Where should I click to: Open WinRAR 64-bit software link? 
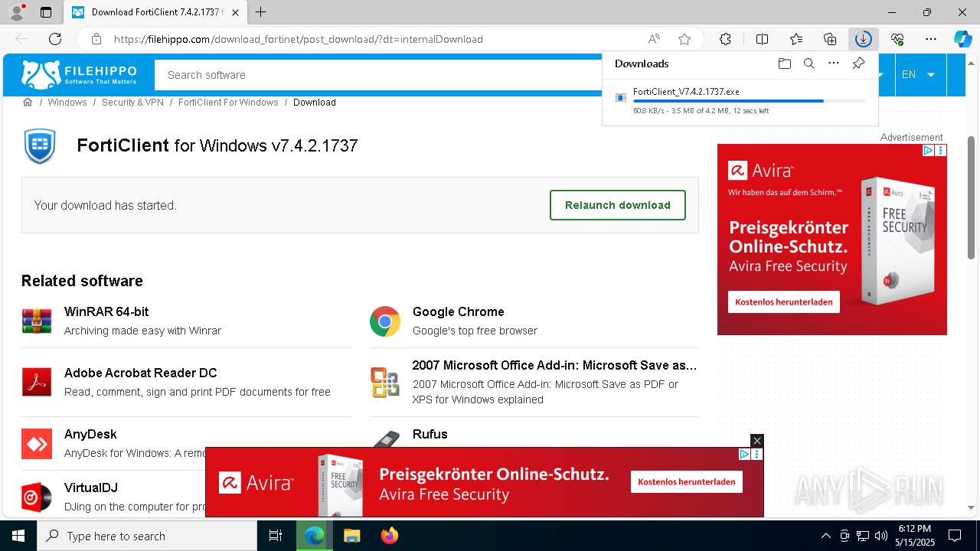click(106, 311)
